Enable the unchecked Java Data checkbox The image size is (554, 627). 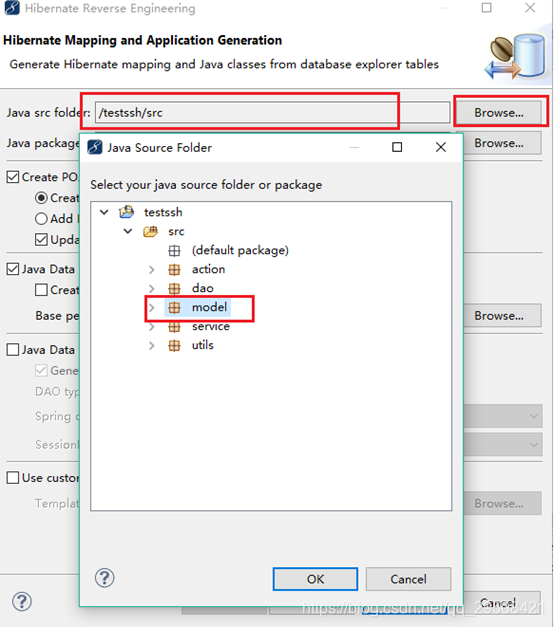(x=13, y=349)
